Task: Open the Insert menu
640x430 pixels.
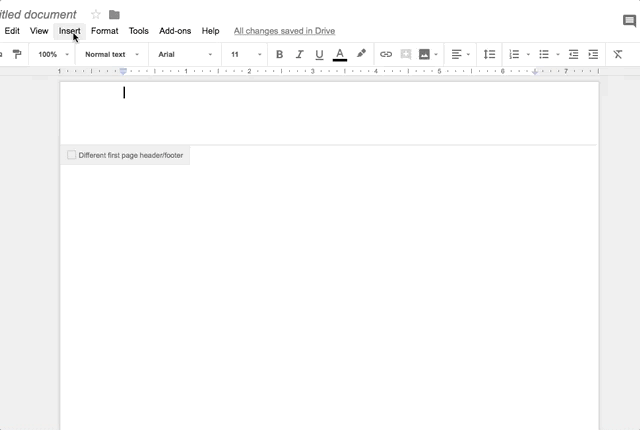Action: pyautogui.click(x=69, y=31)
